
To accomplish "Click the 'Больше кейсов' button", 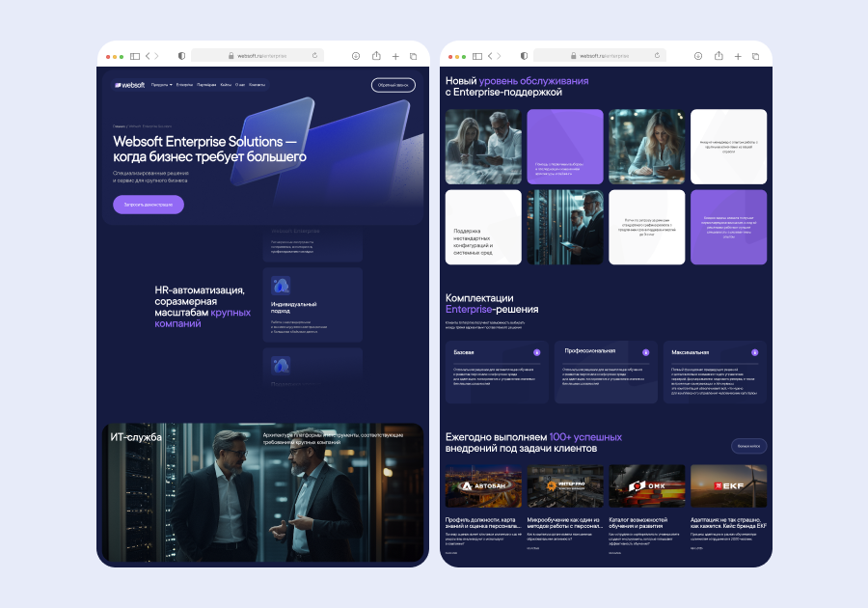I will tap(748, 446).
